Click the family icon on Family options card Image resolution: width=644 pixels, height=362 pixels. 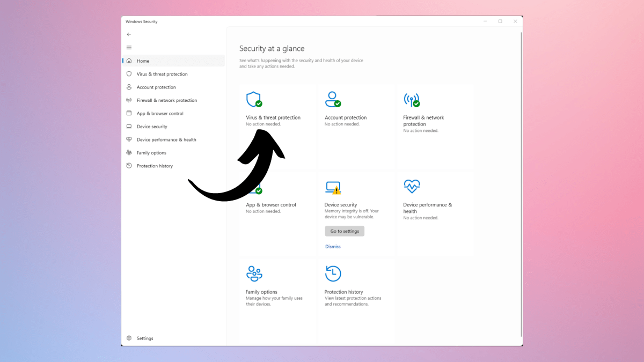tap(254, 274)
